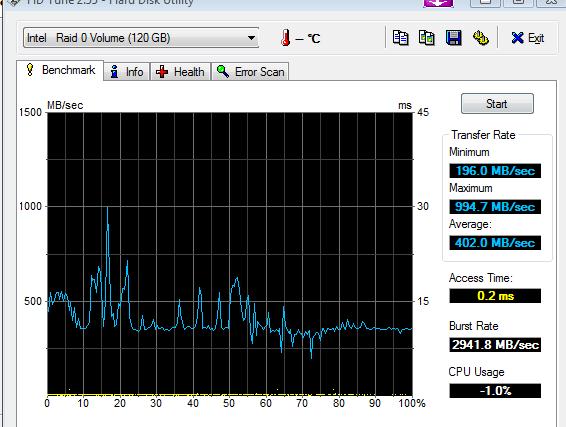Save screenshot using blue floppy disk icon
566x427 pixels.
click(453, 38)
